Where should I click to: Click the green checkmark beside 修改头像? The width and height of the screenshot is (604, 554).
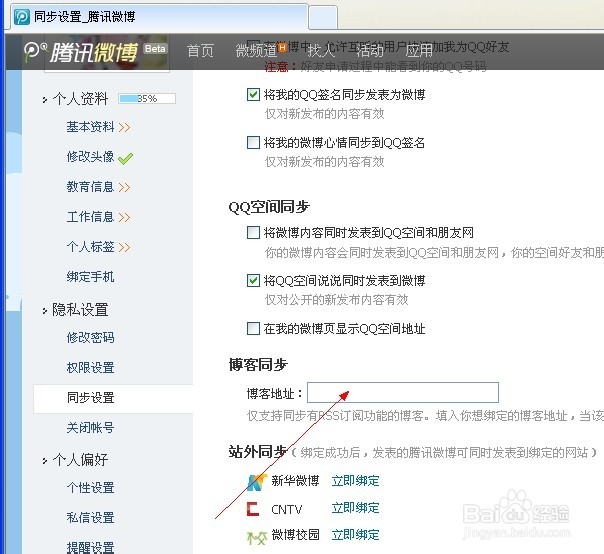126,158
